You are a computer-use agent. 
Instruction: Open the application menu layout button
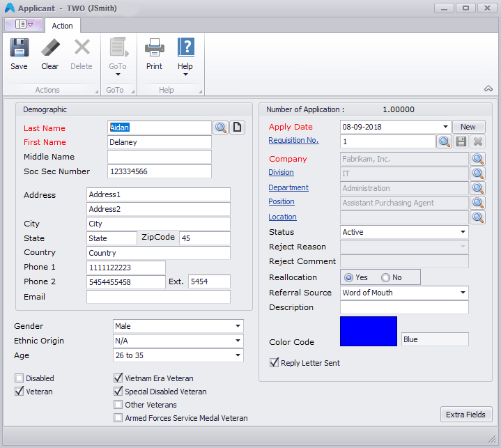[24, 24]
